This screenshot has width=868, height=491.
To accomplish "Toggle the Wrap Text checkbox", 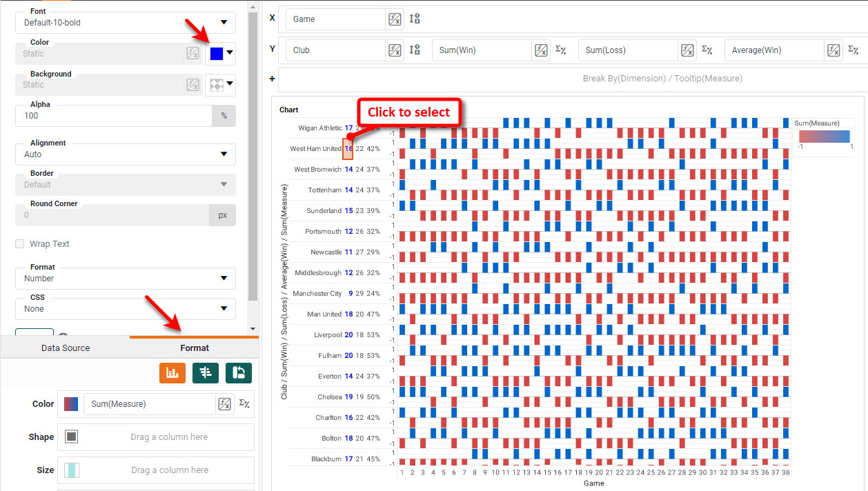I will (x=20, y=244).
